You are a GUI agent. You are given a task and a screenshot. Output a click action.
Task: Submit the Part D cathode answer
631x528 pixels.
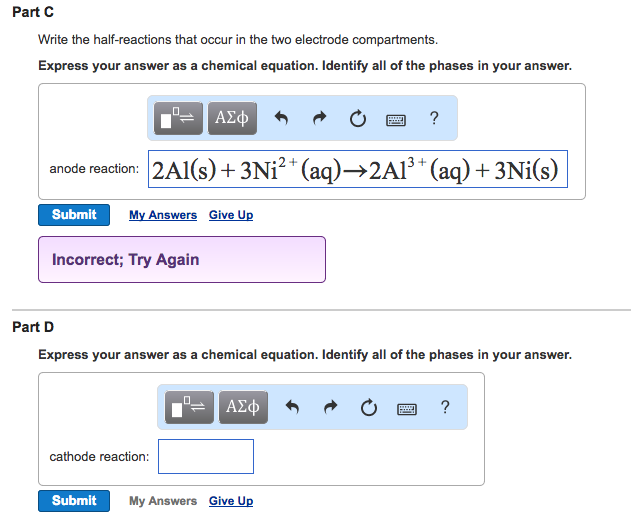74,501
